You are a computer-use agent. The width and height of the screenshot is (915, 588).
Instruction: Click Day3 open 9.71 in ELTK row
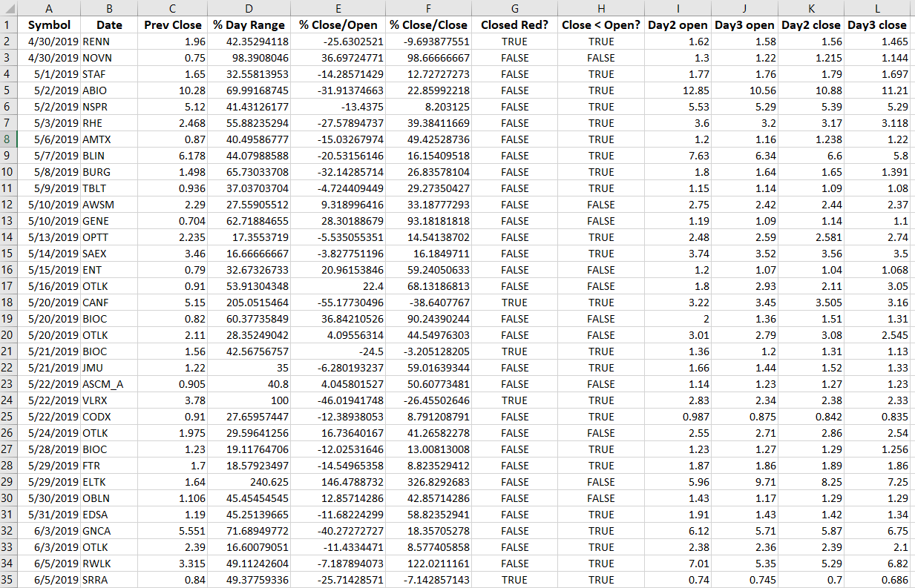point(745,482)
